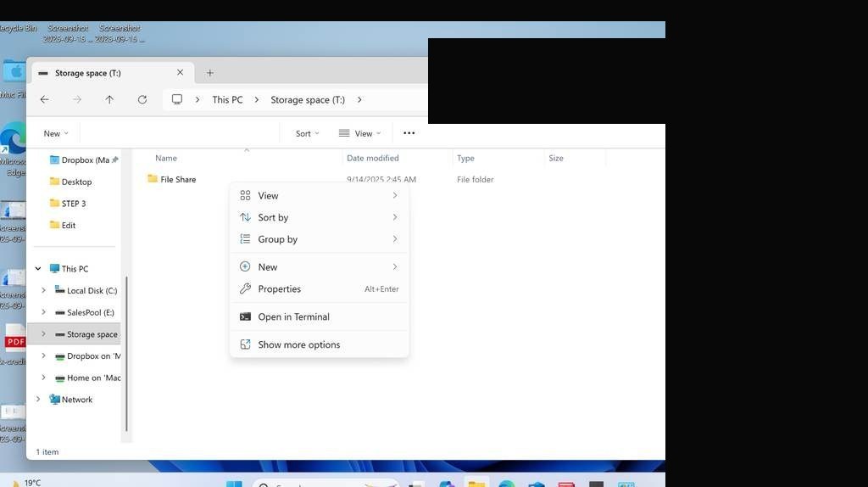Click the This PC breadcrumb link
Screen dimensions: 868x487
pos(227,100)
